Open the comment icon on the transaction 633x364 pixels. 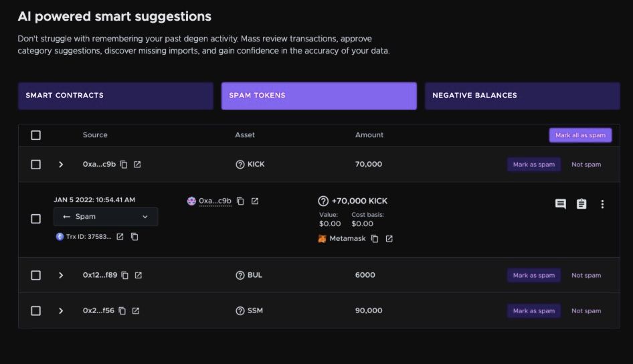click(561, 204)
